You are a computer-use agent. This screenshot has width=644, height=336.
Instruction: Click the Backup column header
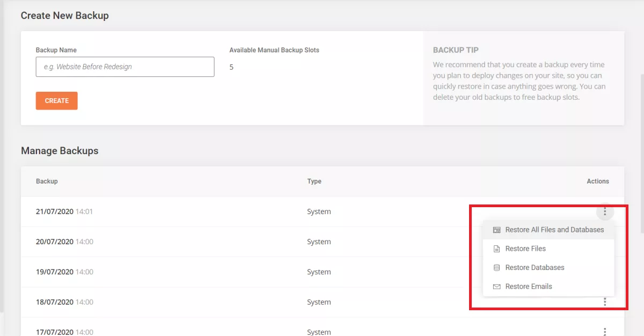point(47,181)
